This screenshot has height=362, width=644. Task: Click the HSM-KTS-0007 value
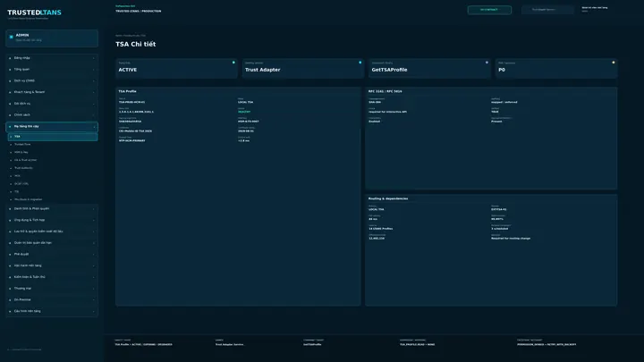[x=249, y=122]
